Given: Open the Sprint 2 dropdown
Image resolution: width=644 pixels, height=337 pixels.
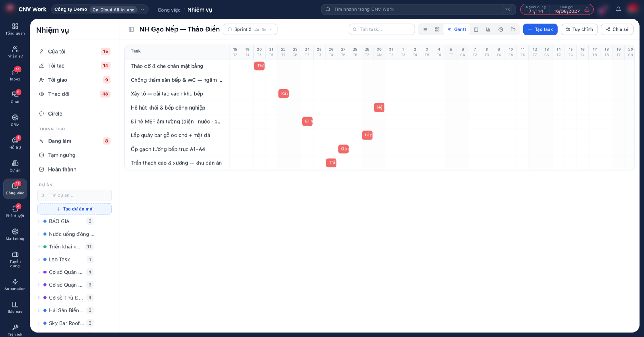Looking at the screenshot, I should (250, 29).
